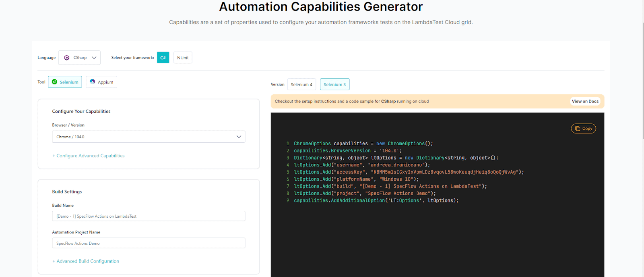Click the CSharp language logo icon

click(67, 58)
